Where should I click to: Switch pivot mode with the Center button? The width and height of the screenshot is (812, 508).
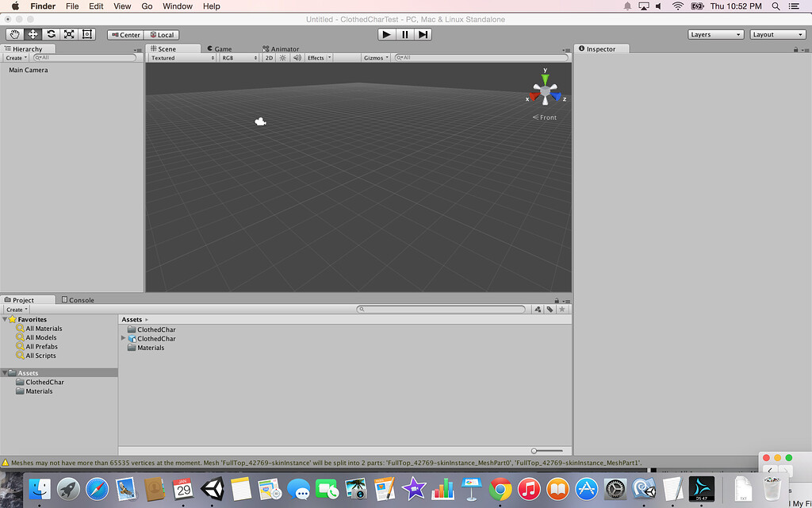(124, 34)
